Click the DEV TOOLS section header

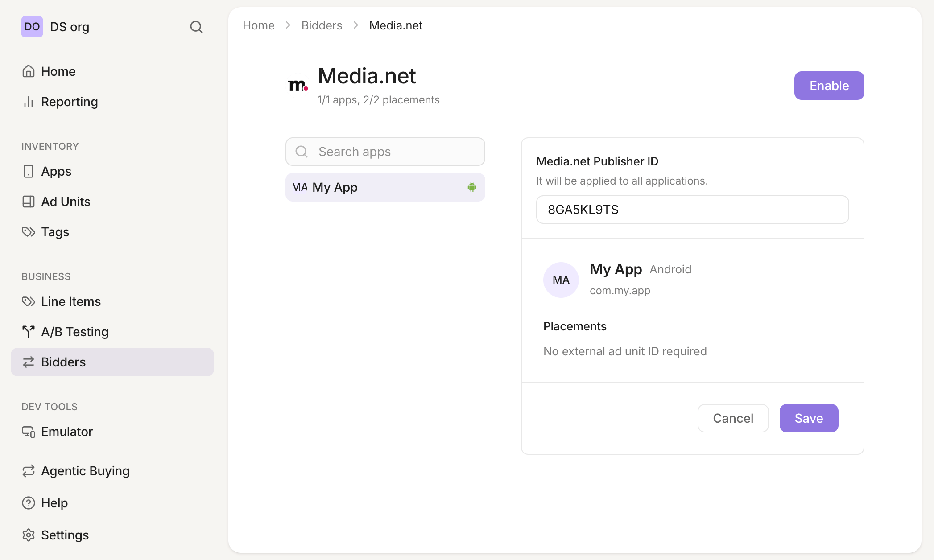coord(50,407)
